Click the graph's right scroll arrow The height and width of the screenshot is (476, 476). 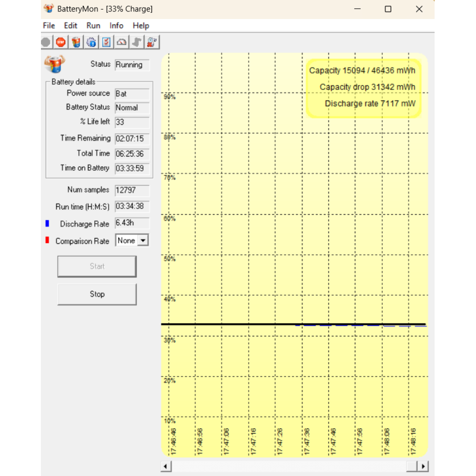tap(423, 466)
